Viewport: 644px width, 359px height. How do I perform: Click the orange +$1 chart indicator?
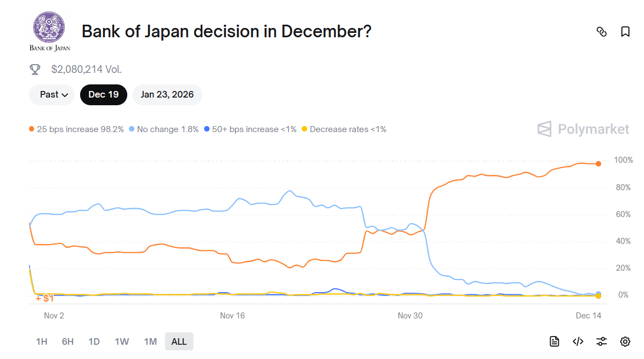click(46, 298)
